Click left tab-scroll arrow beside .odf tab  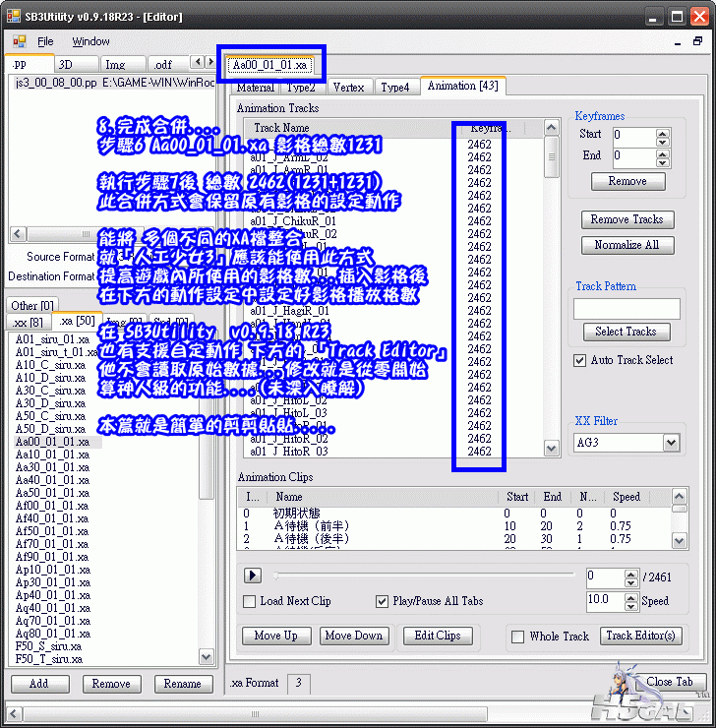(199, 62)
